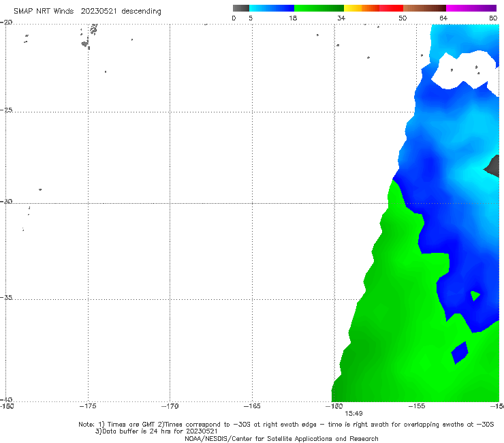Click the colorbar tick label '5'

pyautogui.click(x=251, y=18)
